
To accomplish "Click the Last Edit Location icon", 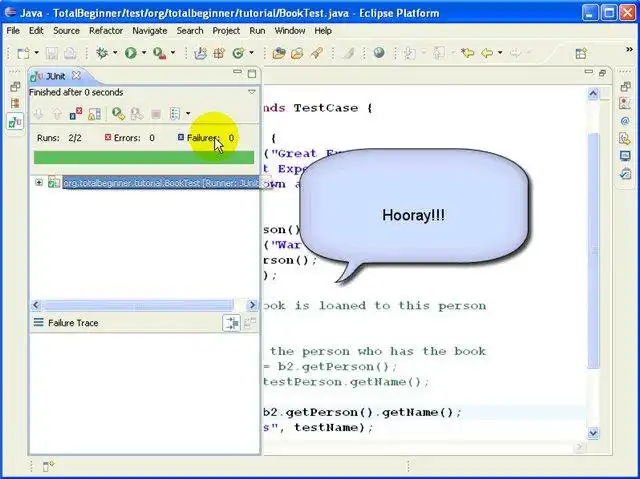I will [467, 53].
